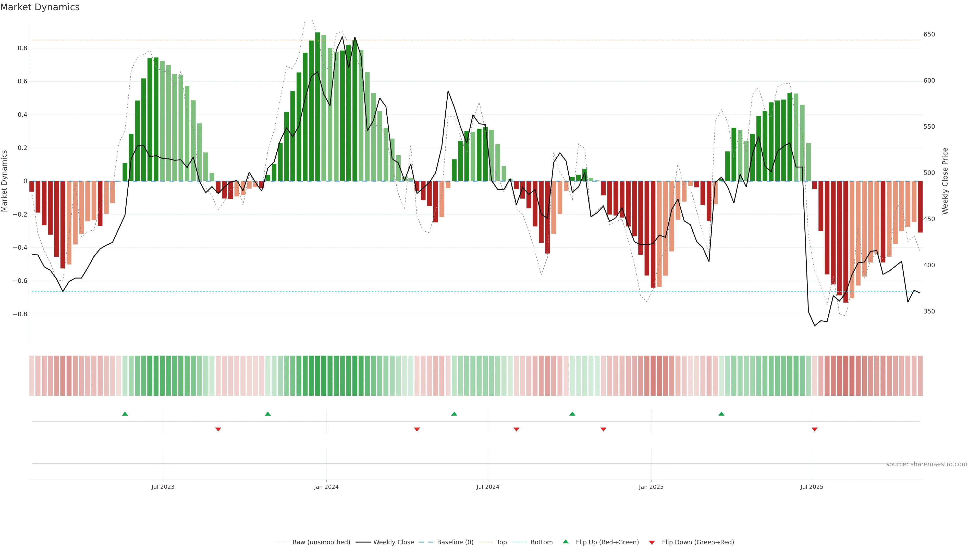
Task: Click the Top legend entry
Action: [x=501, y=542]
